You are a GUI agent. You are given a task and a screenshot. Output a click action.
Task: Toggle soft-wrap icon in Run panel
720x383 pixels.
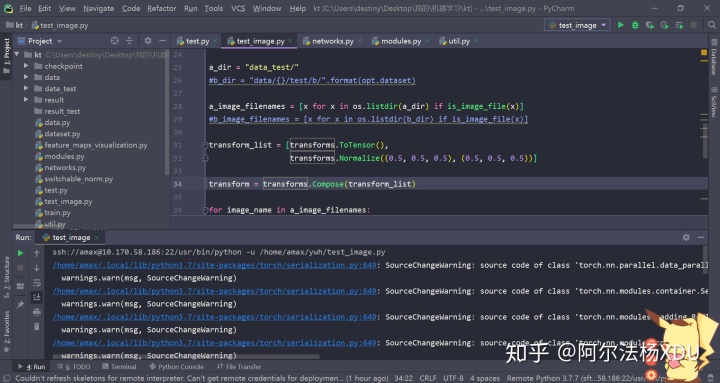click(x=37, y=282)
